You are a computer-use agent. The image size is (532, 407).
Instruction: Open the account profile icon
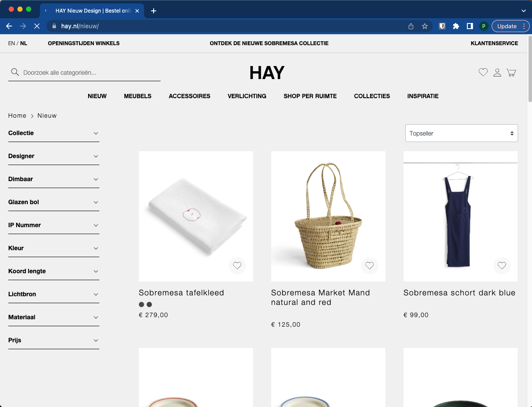(x=497, y=73)
